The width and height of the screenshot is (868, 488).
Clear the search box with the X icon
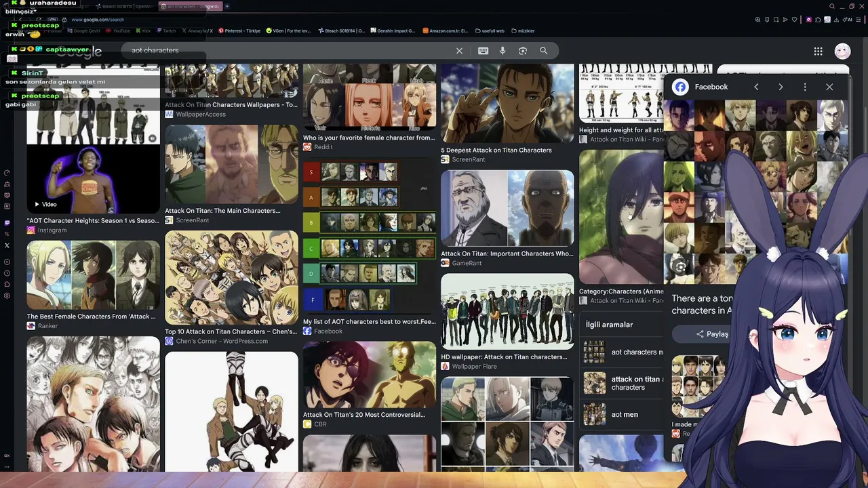tap(459, 51)
